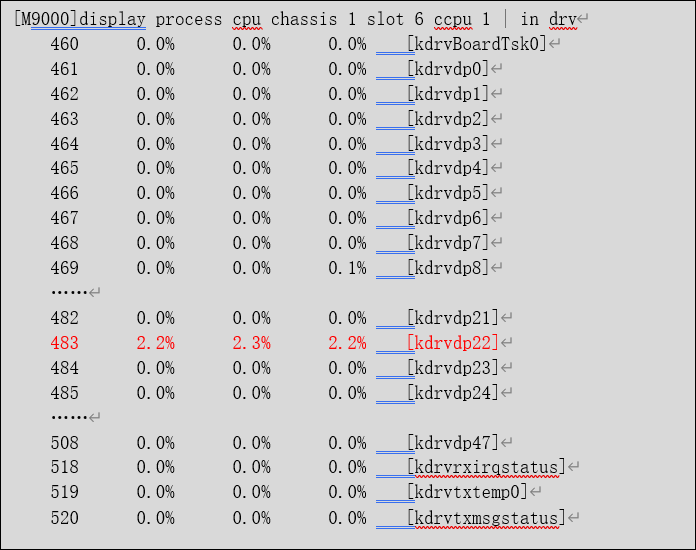The width and height of the screenshot is (696, 550).
Task: Click the [kdrvdp24] process name
Action: pos(453,393)
